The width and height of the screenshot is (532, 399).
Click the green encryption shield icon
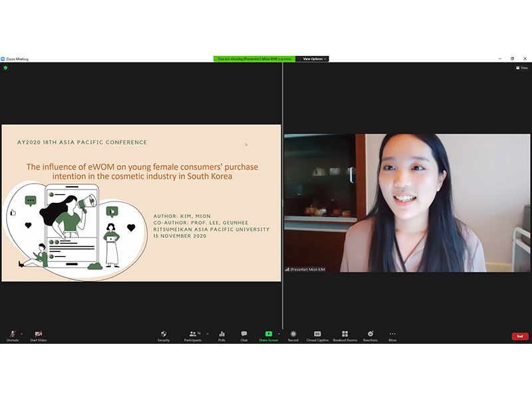(5, 68)
